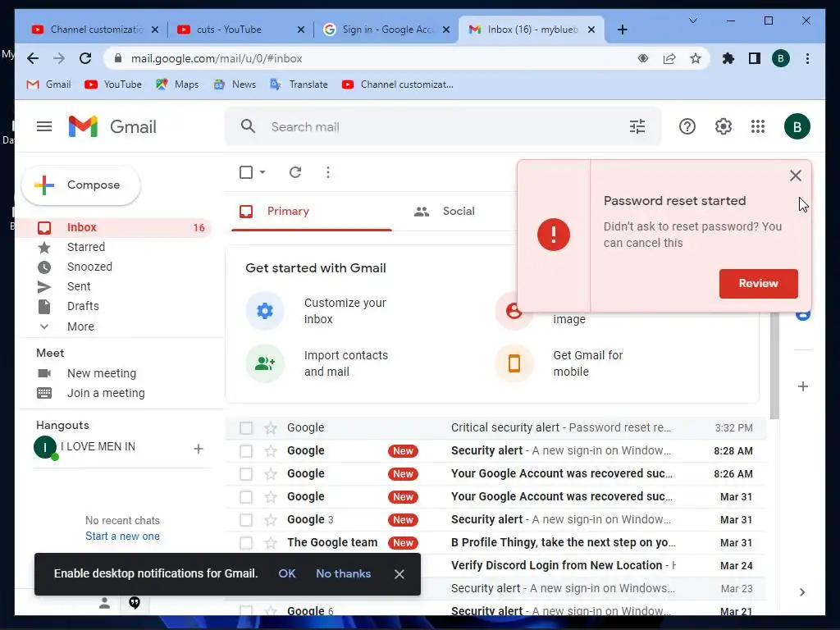
Task: Click the Get Gmail for mobile icon
Action: pyautogui.click(x=514, y=363)
